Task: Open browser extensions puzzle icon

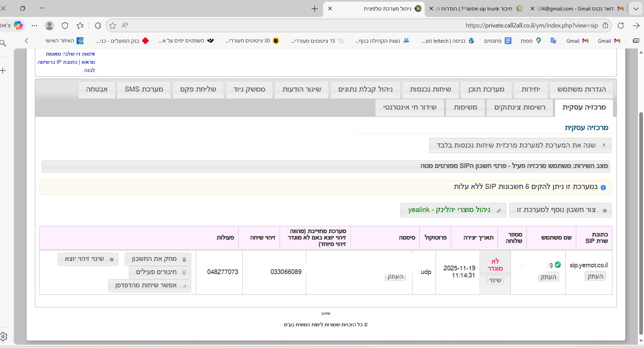Action: pyautogui.click(x=98, y=25)
